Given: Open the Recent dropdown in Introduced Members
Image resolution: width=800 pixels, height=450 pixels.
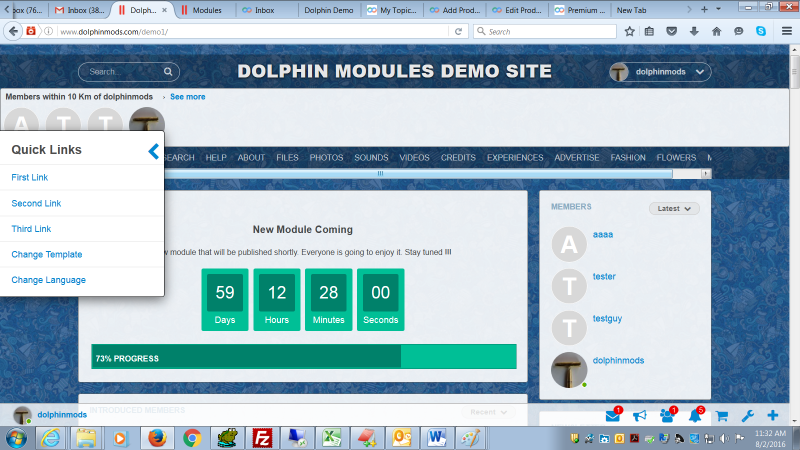Looking at the screenshot, I should click(x=488, y=412).
